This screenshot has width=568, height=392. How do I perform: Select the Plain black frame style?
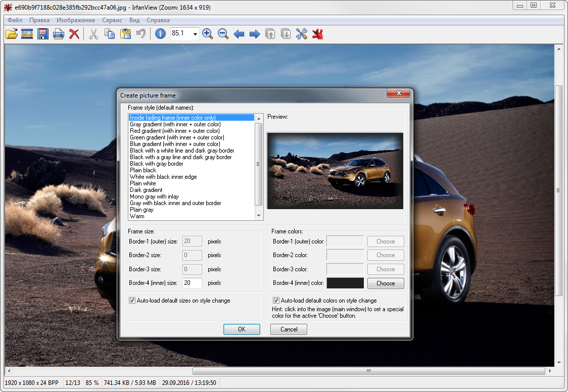point(143,170)
